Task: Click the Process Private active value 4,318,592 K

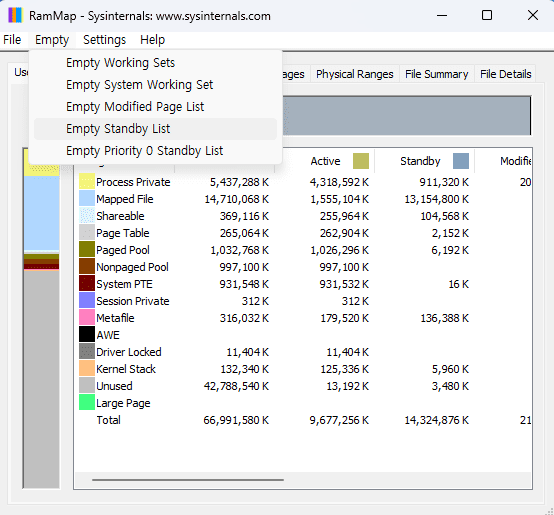Action: pyautogui.click(x=339, y=182)
